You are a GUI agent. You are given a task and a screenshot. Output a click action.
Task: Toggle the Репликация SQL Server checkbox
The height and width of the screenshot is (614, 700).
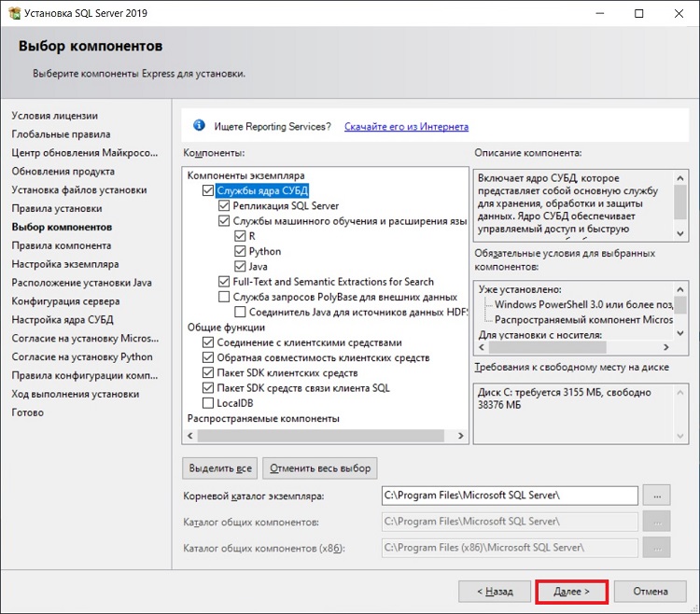[x=224, y=205]
